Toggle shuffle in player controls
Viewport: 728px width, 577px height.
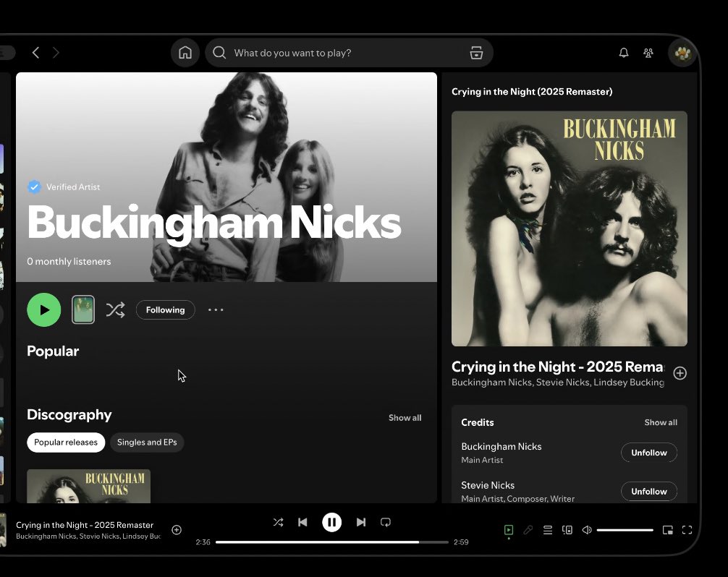click(278, 522)
